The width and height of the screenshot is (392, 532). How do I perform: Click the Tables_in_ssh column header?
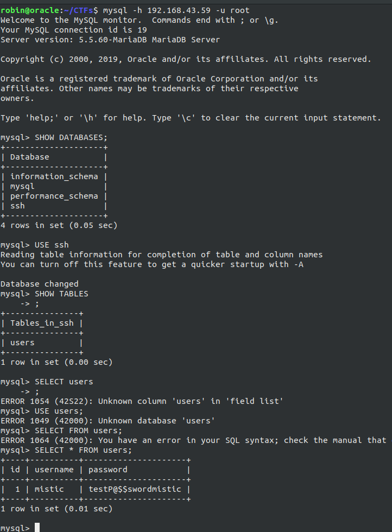click(42, 324)
